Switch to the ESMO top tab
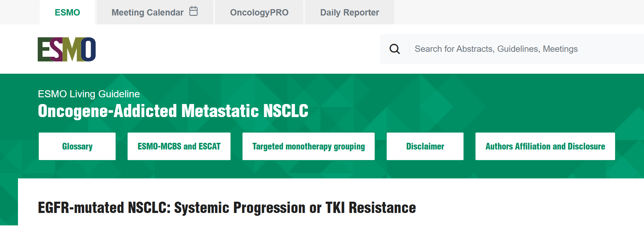This screenshot has height=226, width=644. click(x=67, y=12)
